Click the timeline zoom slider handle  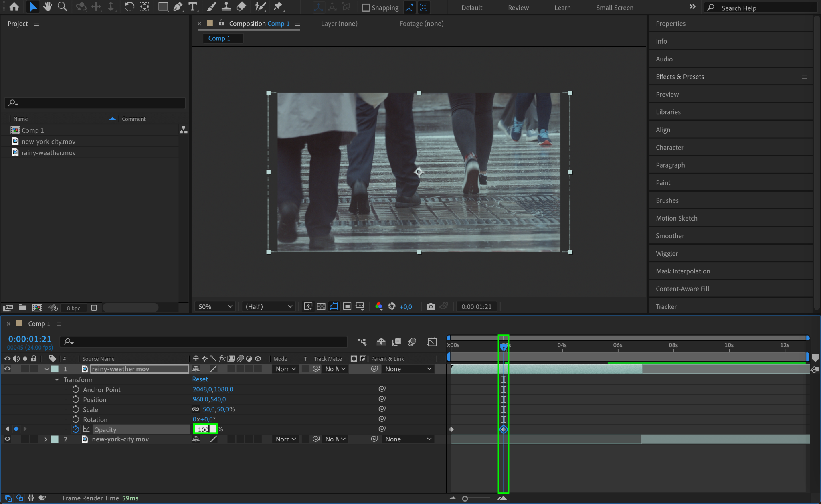point(465,498)
